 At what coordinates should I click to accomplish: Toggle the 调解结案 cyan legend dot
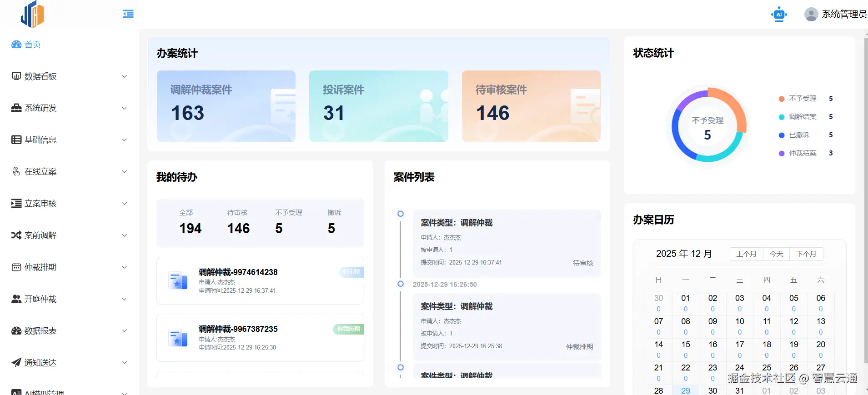click(782, 117)
